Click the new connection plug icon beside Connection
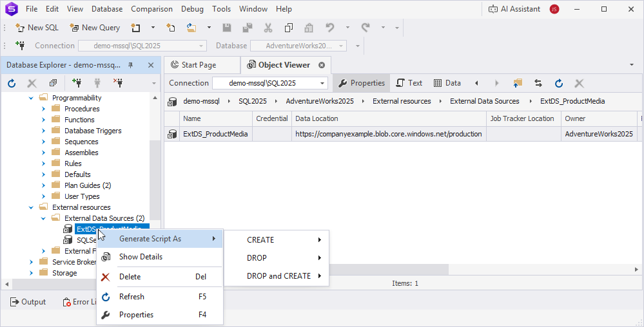This screenshot has width=644, height=327. coord(20,46)
